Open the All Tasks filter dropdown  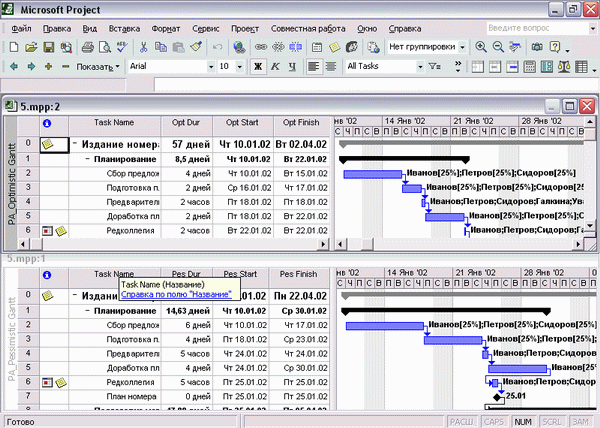click(420, 67)
